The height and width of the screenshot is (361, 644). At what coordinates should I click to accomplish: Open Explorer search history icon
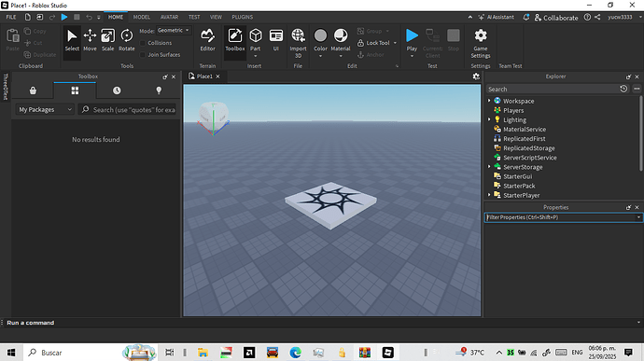click(623, 89)
